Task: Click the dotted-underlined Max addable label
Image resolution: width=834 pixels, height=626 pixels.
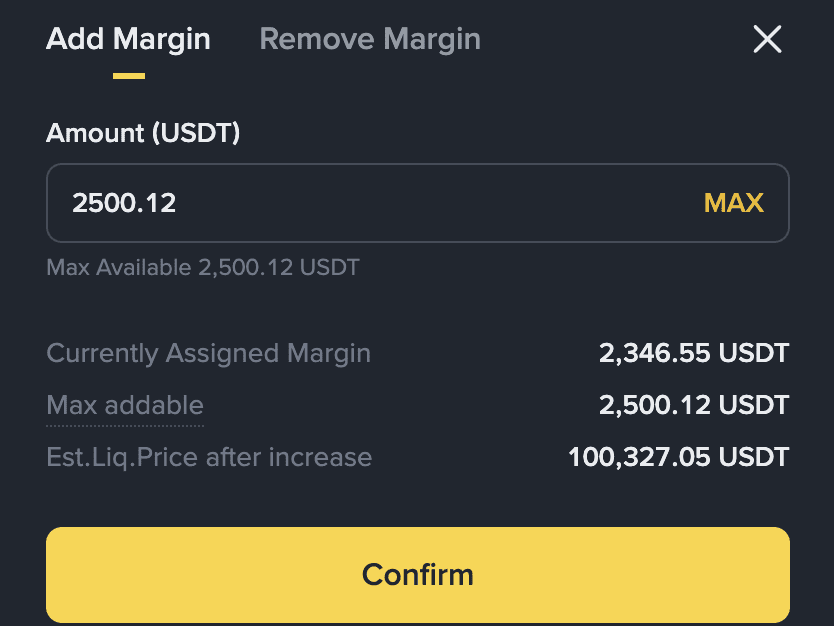Action: (125, 405)
